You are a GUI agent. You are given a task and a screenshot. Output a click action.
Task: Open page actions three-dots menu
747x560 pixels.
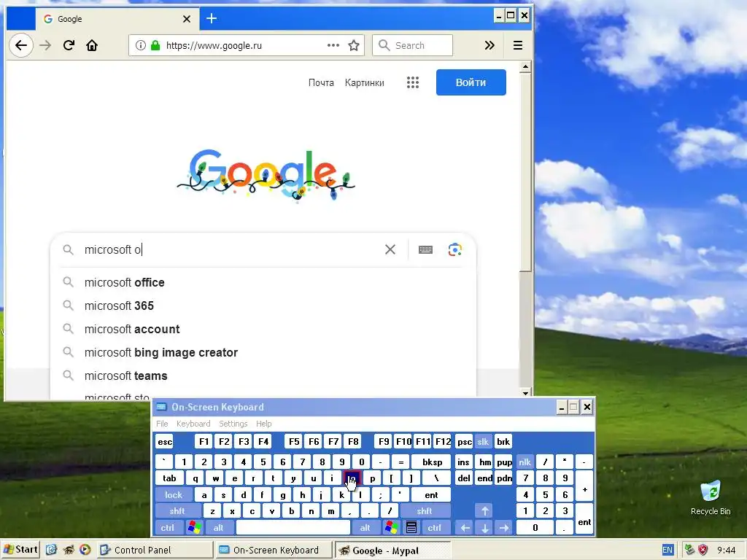click(x=333, y=45)
